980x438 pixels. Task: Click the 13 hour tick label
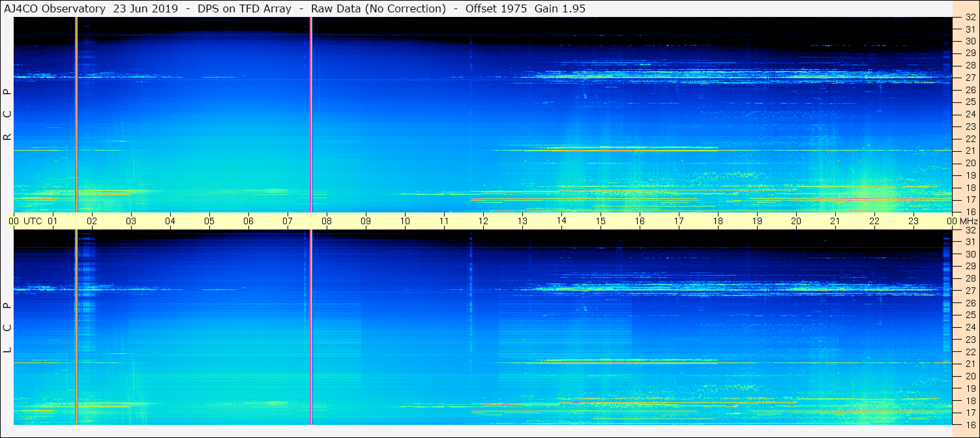(522, 221)
